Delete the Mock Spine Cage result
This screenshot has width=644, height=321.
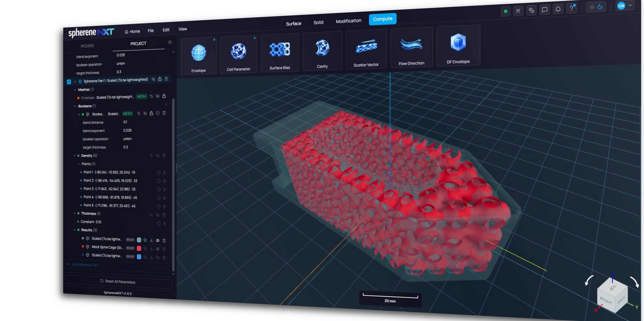[164, 249]
